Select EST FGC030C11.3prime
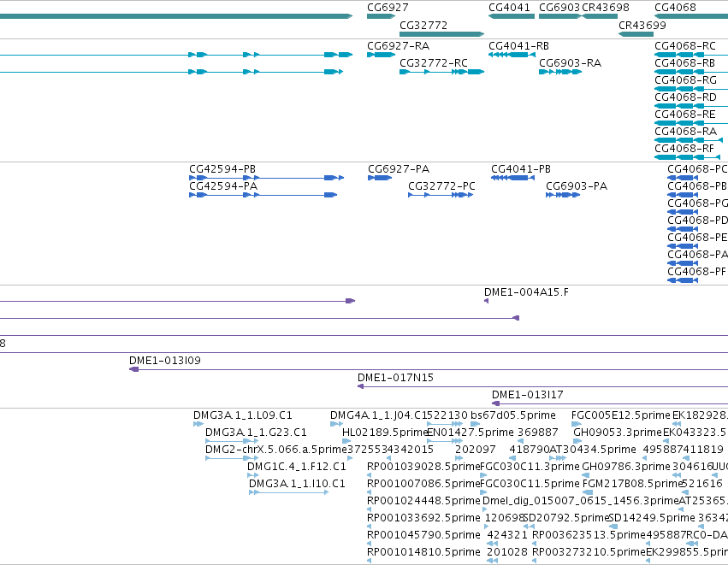728x565 pixels. (x=530, y=466)
